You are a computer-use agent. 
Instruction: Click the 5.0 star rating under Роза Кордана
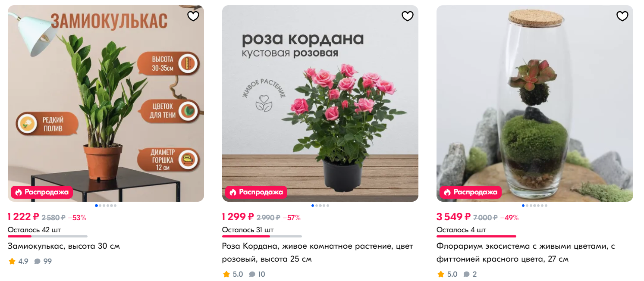[233, 274]
